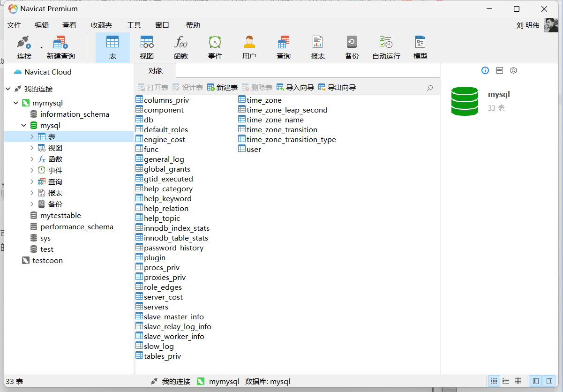This screenshot has width=563, height=392.
Task: Switch to the 对象 tab
Action: [156, 71]
